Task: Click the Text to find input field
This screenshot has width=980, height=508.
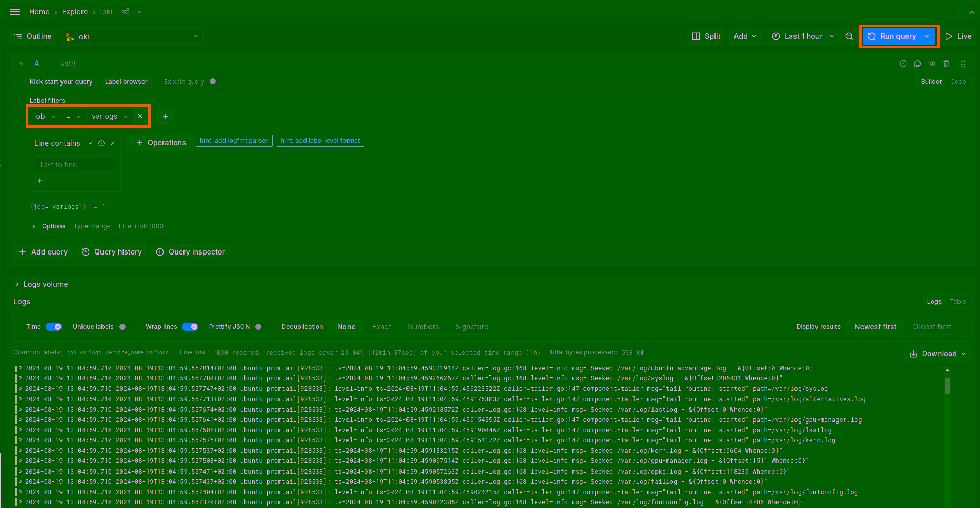Action: coord(75,165)
